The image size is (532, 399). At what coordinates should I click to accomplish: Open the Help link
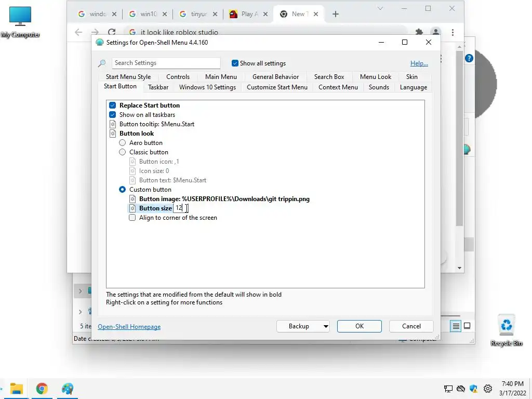tap(419, 63)
